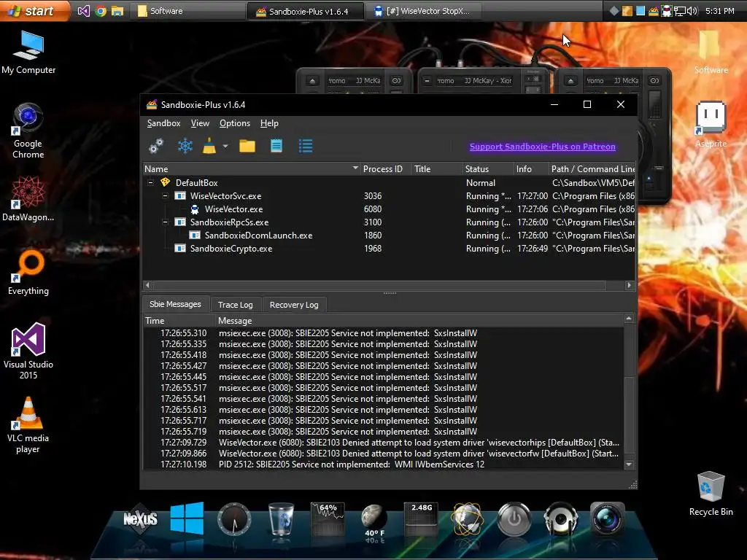Select the 17:26:55.310 msiexec log entry

coord(383,333)
